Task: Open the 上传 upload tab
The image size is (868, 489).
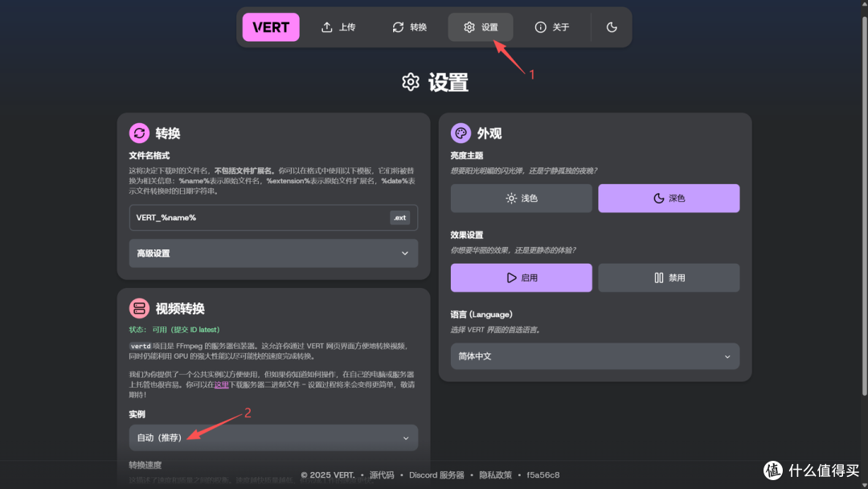Action: 338,27
